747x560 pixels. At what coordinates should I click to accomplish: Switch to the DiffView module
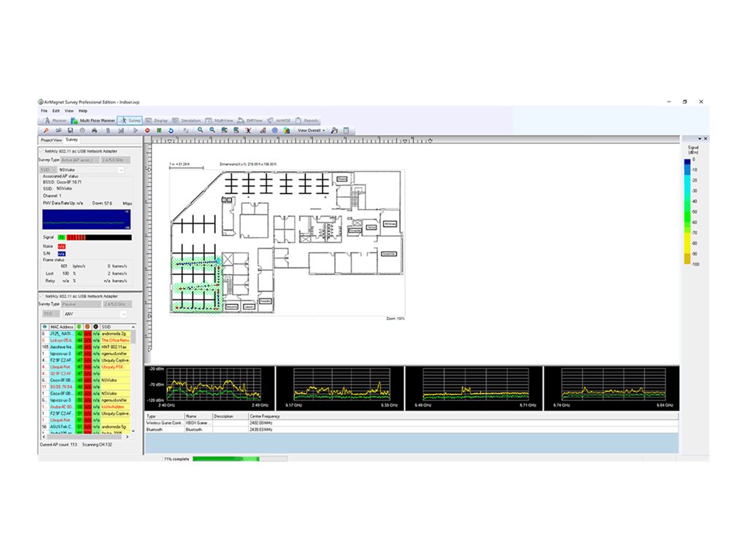250,121
